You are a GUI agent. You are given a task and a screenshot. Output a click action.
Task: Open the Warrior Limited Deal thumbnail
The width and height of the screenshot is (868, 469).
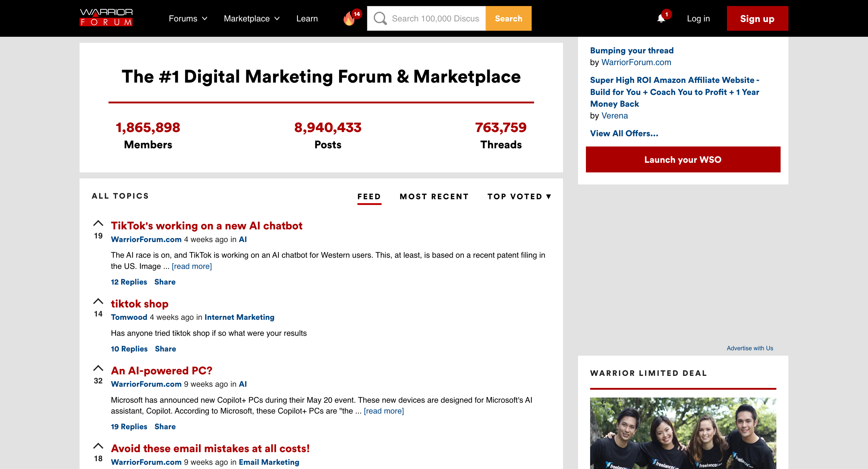683,433
